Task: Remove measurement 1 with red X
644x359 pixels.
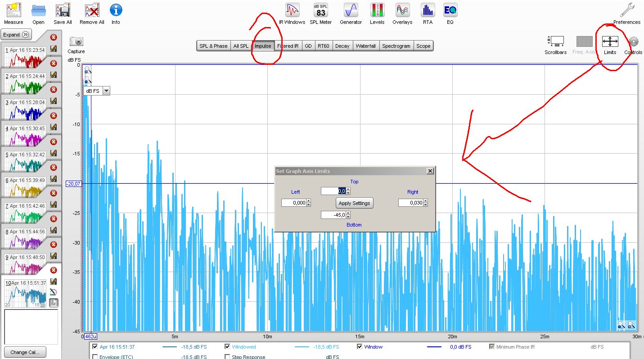Action: point(54,37)
